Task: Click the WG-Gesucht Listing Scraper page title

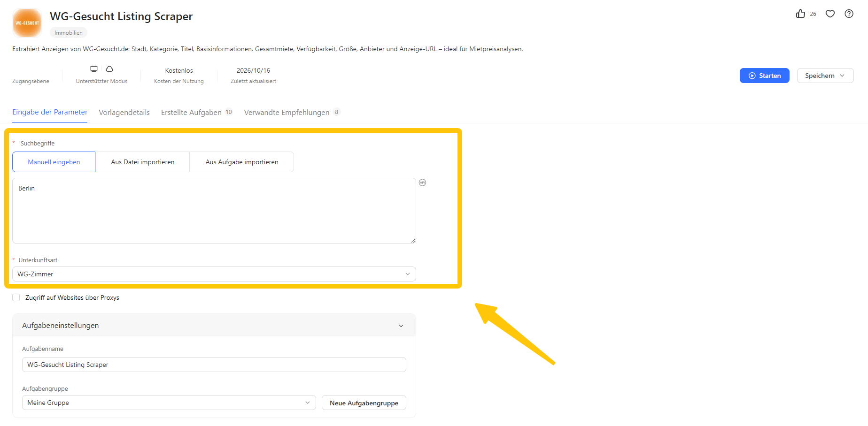Action: click(121, 16)
